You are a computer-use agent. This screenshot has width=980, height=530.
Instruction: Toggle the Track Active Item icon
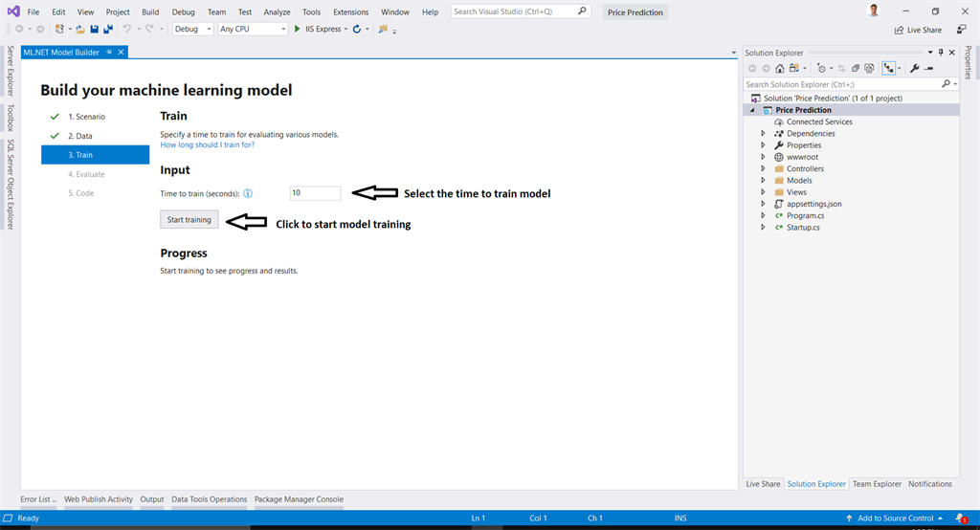(889, 68)
